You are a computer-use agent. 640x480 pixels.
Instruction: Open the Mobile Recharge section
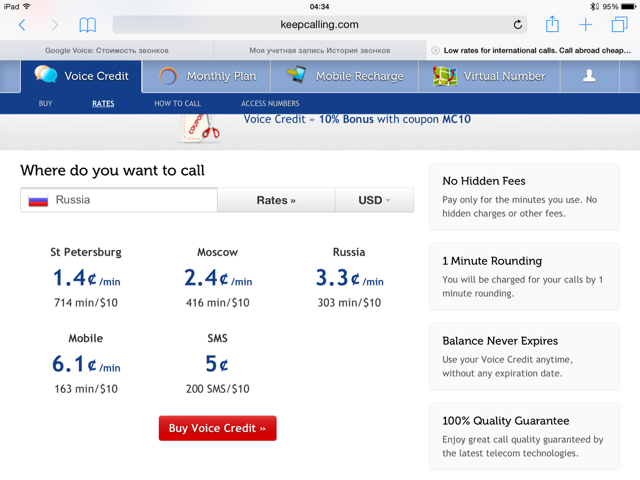pos(345,76)
